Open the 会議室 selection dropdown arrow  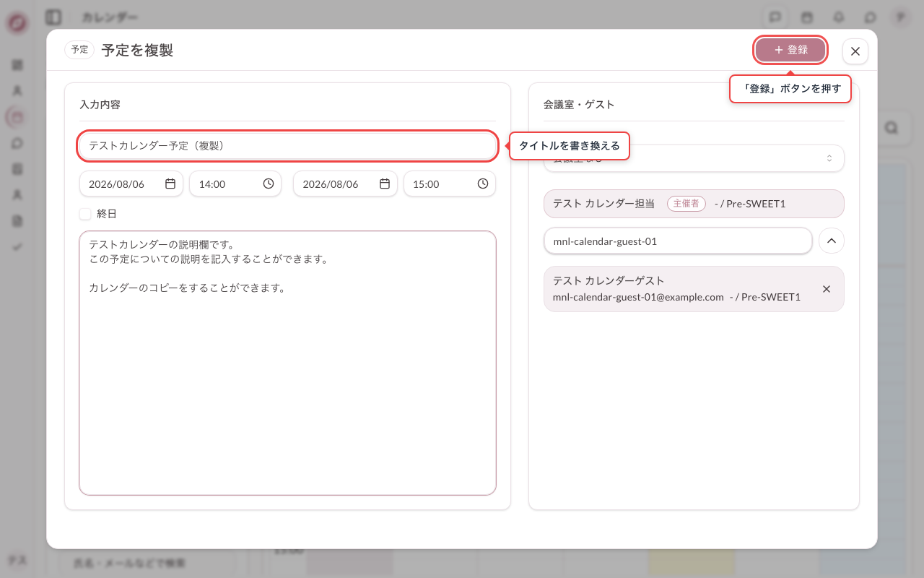[x=829, y=158]
